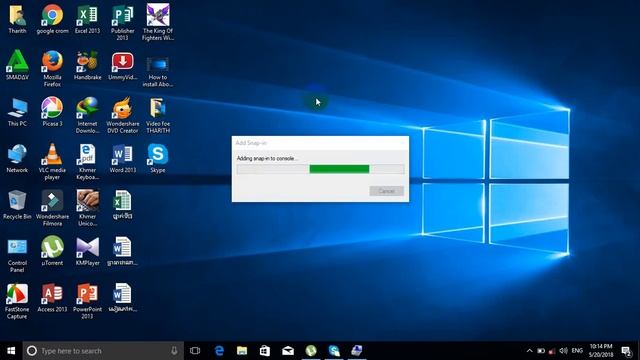
Task: Change ENG input language
Action: (x=577, y=351)
